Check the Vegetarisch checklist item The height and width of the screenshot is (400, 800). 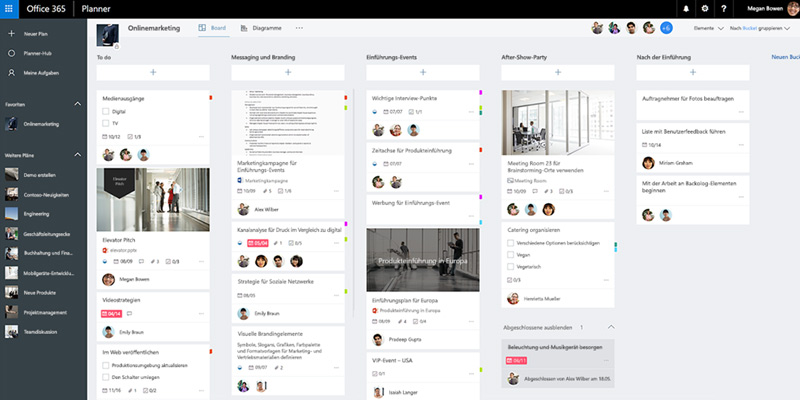point(510,266)
